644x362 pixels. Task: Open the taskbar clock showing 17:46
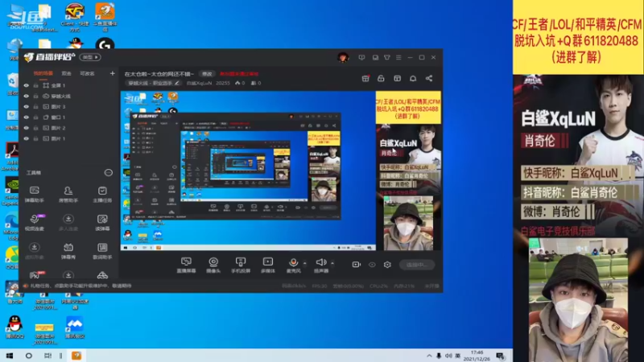coord(477,356)
